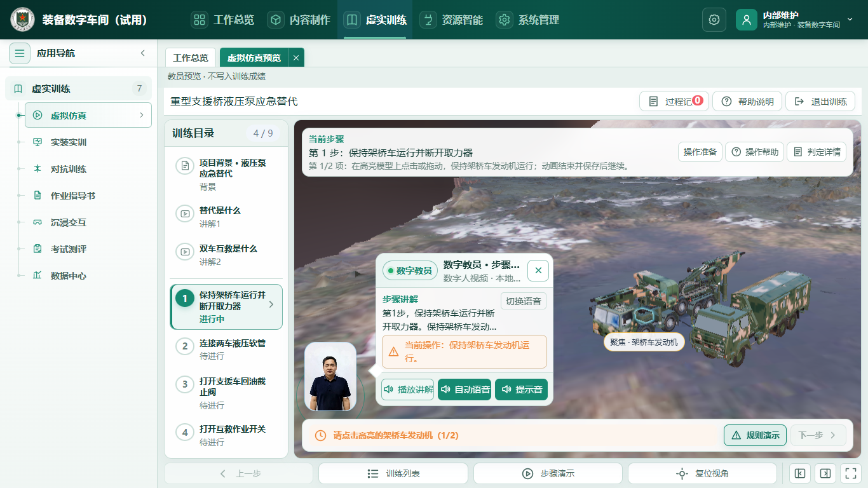The height and width of the screenshot is (488, 868).
Task: Toggle the 提示音 sound button
Action: [x=521, y=390]
